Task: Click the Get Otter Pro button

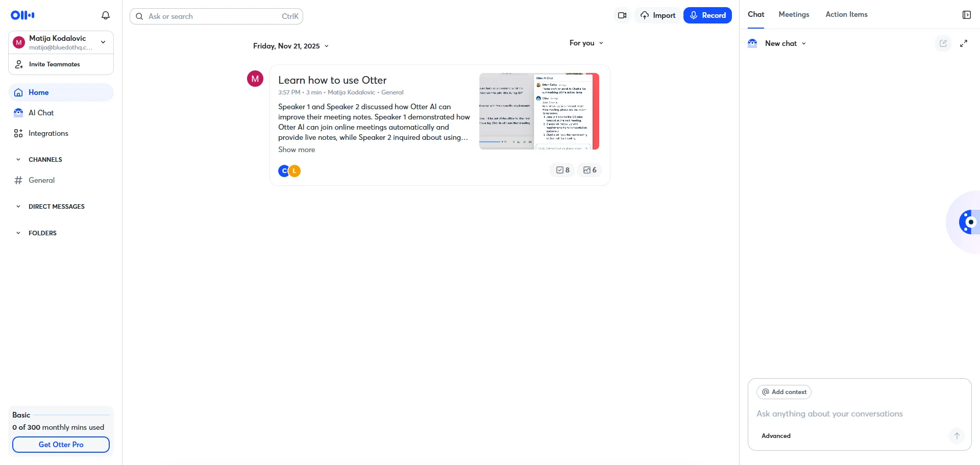Action: [61, 445]
